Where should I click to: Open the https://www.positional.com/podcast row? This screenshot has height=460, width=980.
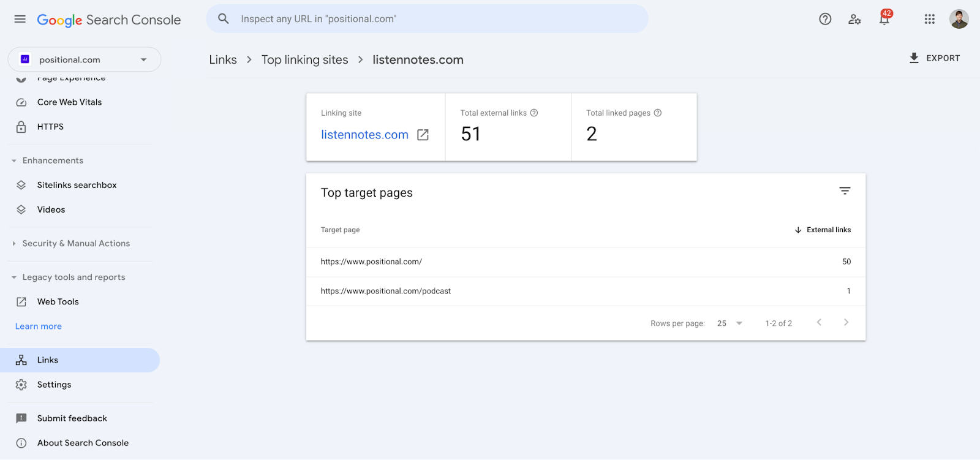586,291
